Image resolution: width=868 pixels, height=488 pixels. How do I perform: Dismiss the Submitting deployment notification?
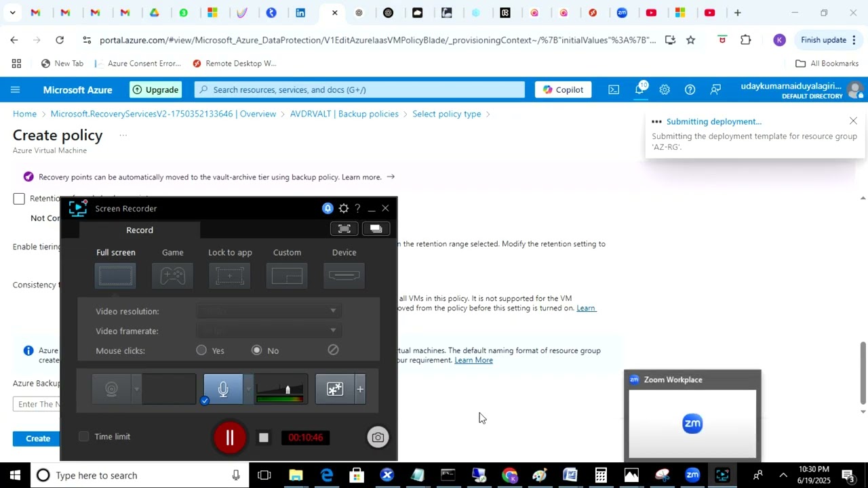853,121
